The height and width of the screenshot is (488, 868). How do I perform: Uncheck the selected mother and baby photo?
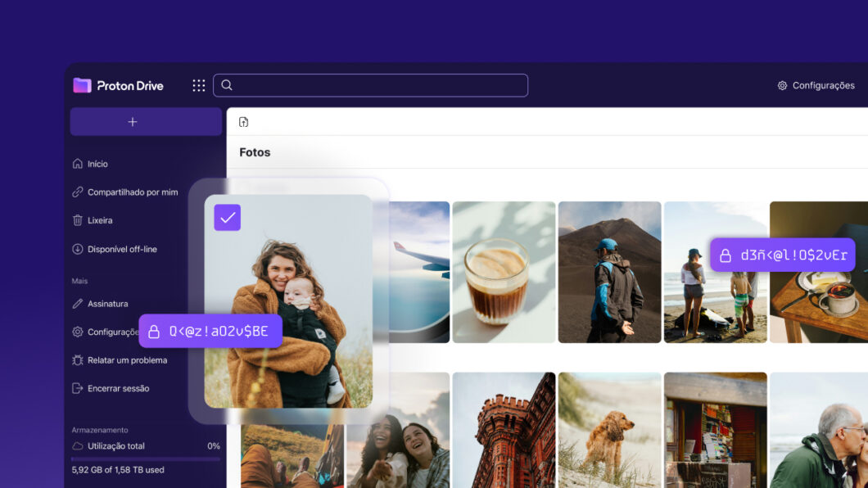tap(228, 218)
